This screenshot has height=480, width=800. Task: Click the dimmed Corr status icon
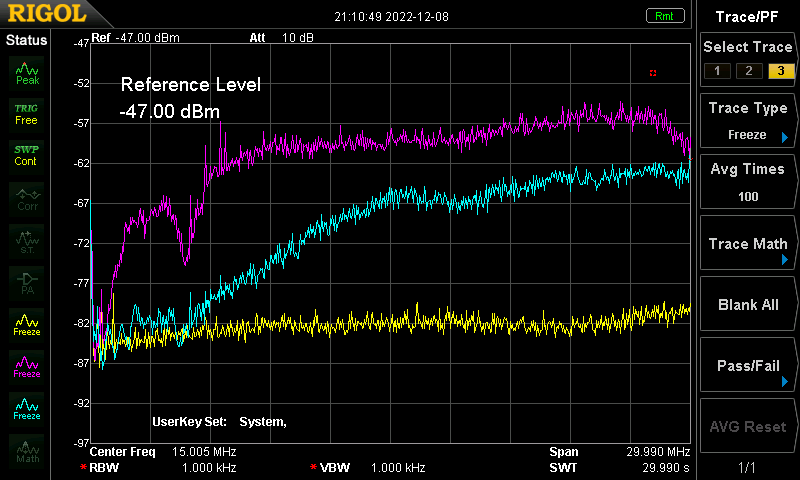pos(27,199)
